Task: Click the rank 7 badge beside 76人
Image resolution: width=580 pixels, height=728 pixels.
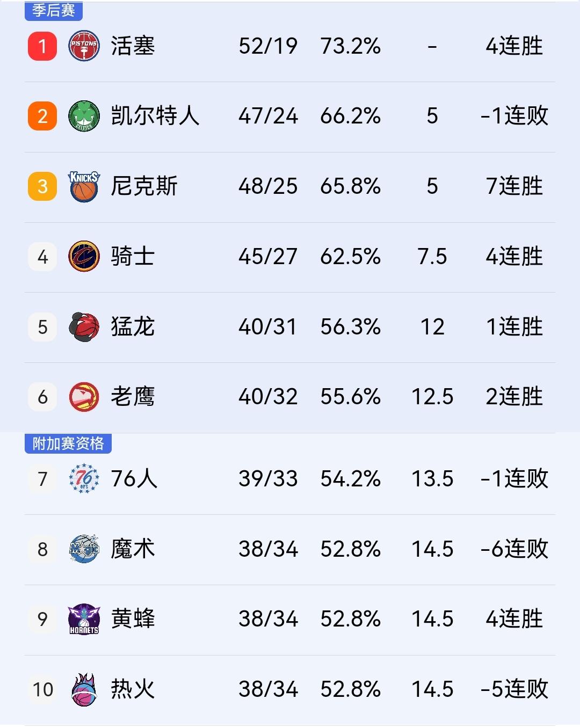Action: point(42,479)
